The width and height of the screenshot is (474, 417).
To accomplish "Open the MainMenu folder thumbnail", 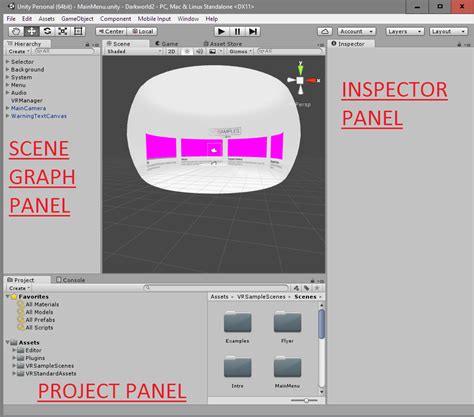I will (x=287, y=367).
